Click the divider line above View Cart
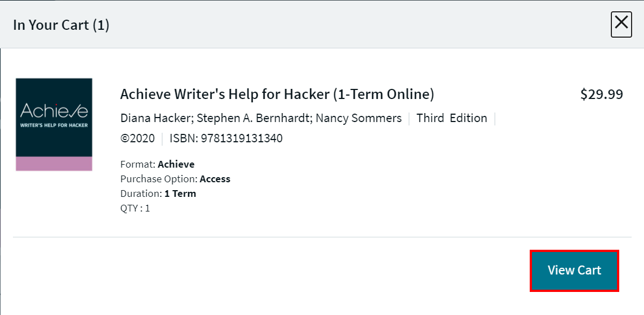 (x=322, y=237)
